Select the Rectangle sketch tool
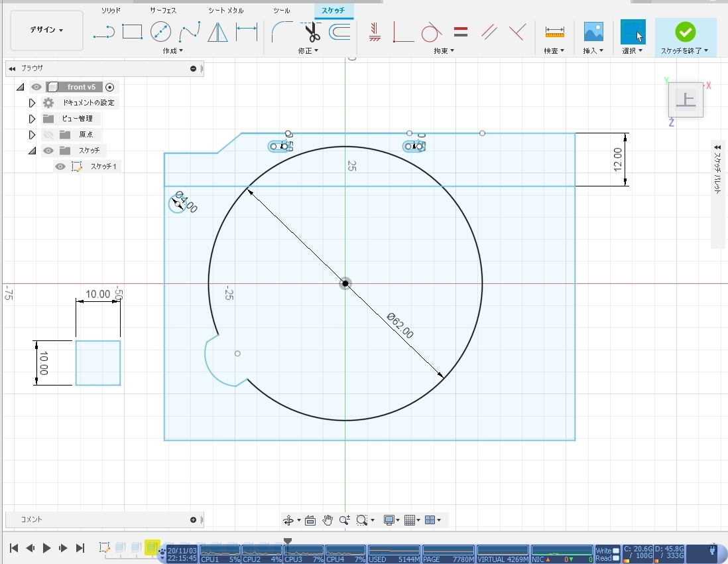The height and width of the screenshot is (564, 728). 133,32
